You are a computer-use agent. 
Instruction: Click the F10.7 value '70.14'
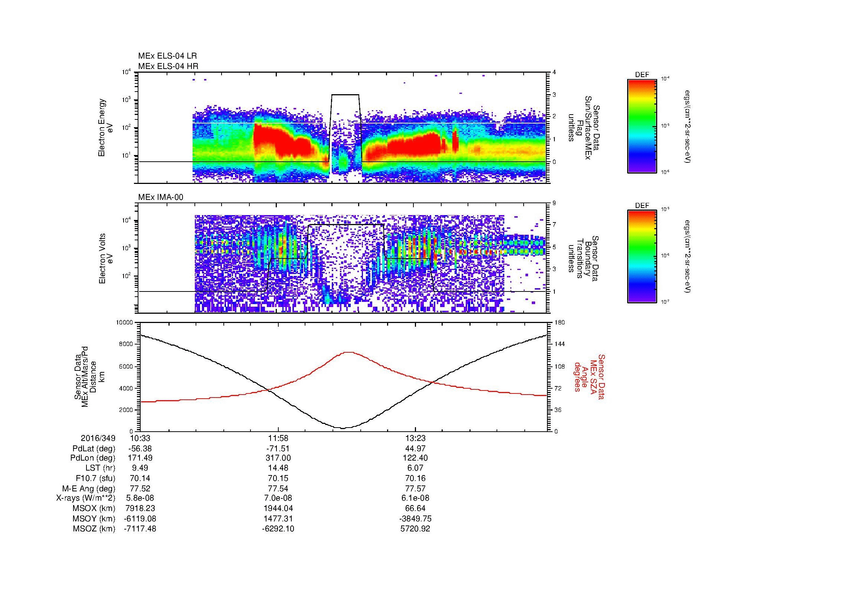pos(140,478)
